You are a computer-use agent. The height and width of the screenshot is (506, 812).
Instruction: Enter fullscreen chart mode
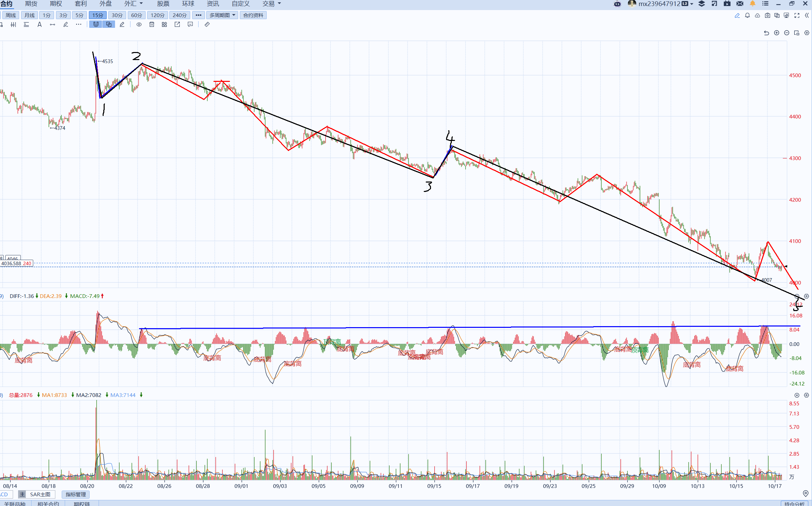797,15
